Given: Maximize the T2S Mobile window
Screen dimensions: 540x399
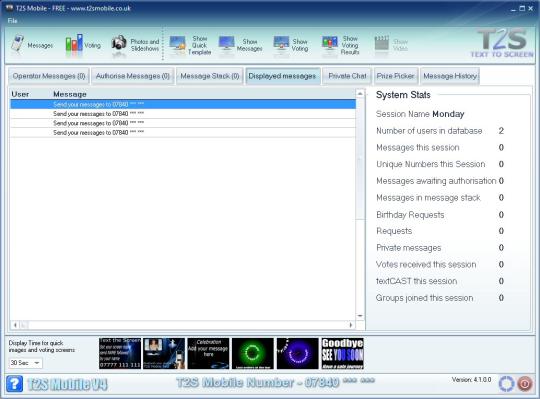Looking at the screenshot, I should coord(522,9).
